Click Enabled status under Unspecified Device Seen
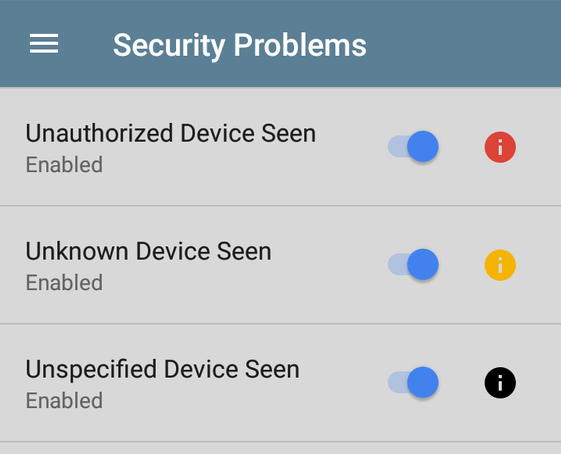This screenshot has height=454, width=561. click(x=64, y=400)
